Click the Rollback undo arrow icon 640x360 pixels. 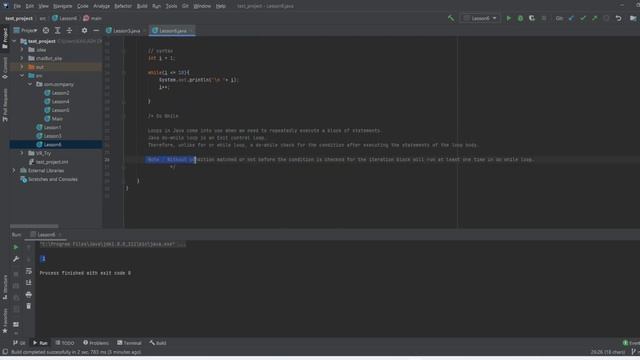click(619, 18)
